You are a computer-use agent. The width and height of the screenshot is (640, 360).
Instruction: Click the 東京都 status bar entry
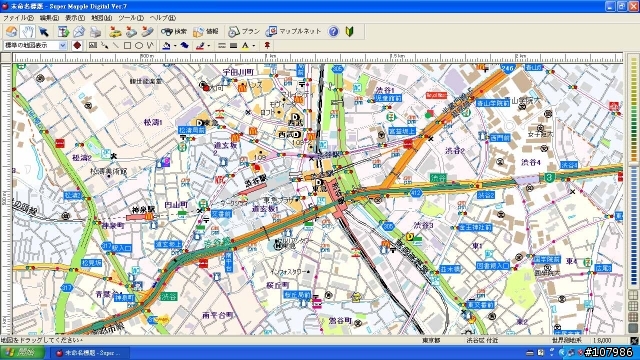431,340
